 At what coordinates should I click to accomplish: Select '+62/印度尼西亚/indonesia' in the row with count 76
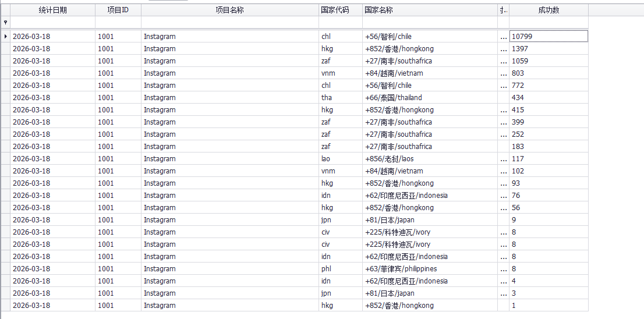[x=430, y=196]
